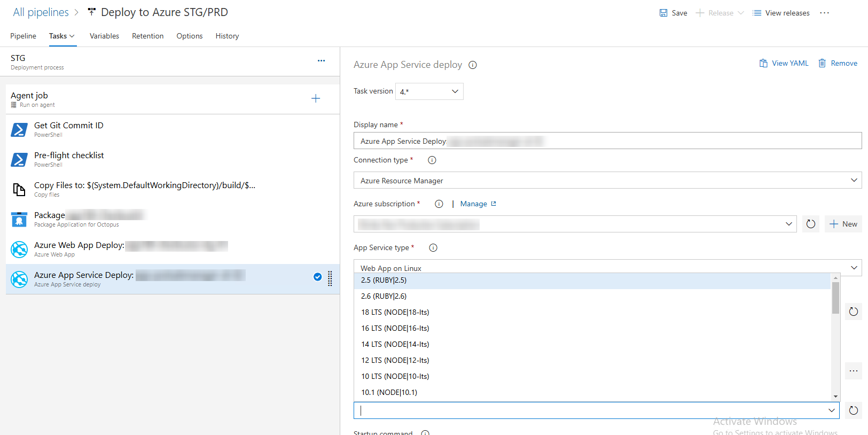Remove the selected task

pos(838,63)
